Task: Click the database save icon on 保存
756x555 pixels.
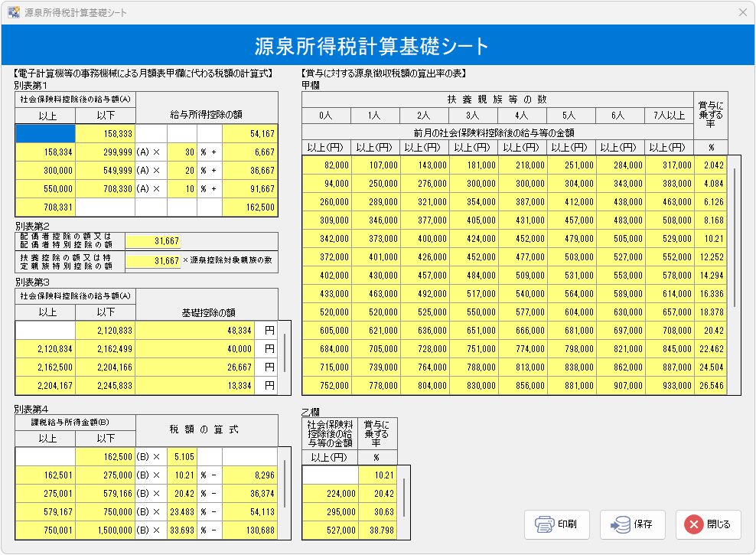Action: click(619, 525)
